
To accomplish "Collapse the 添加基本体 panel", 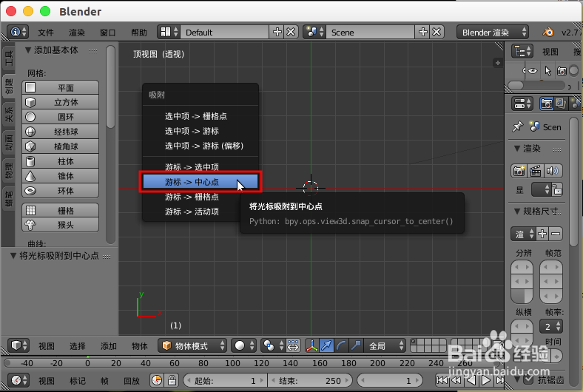I will (x=28, y=50).
